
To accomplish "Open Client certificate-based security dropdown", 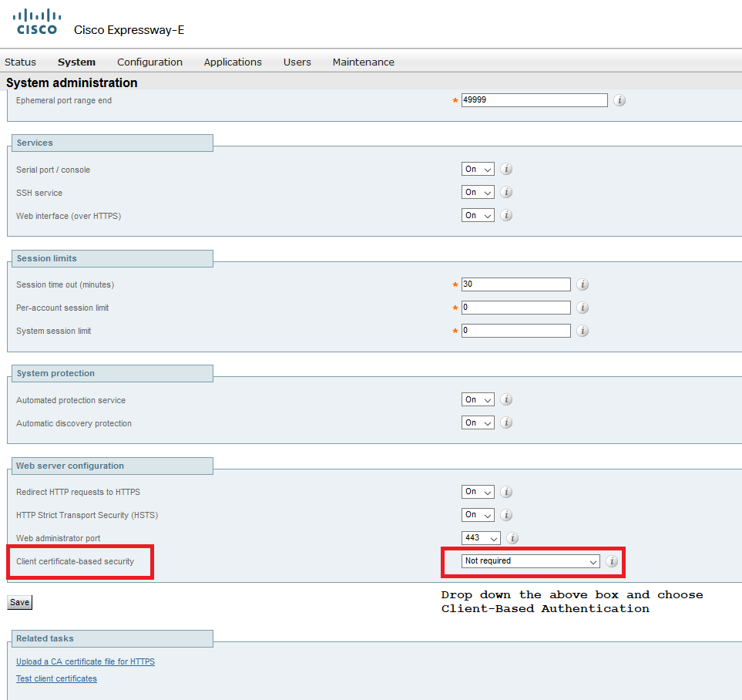I will click(531, 561).
